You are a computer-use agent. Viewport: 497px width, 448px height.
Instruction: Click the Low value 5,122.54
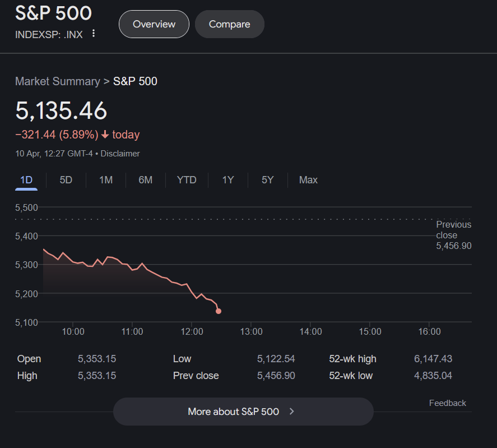pos(276,359)
